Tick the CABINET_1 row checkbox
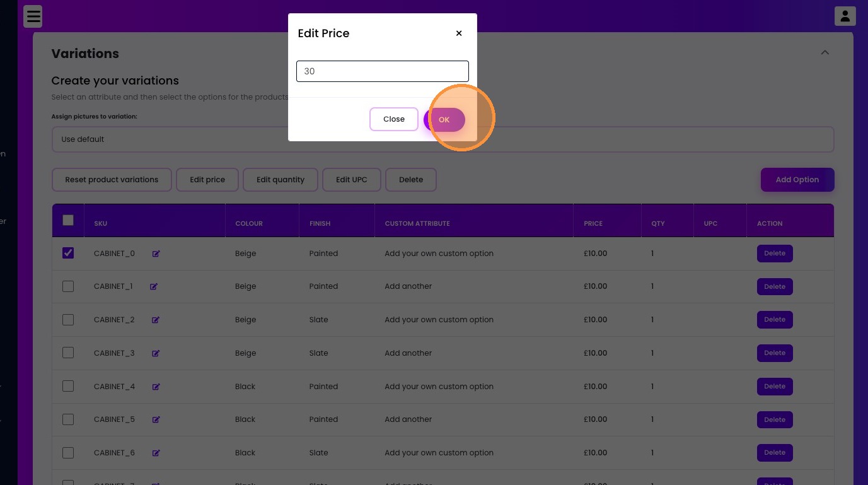868x485 pixels. [68, 286]
